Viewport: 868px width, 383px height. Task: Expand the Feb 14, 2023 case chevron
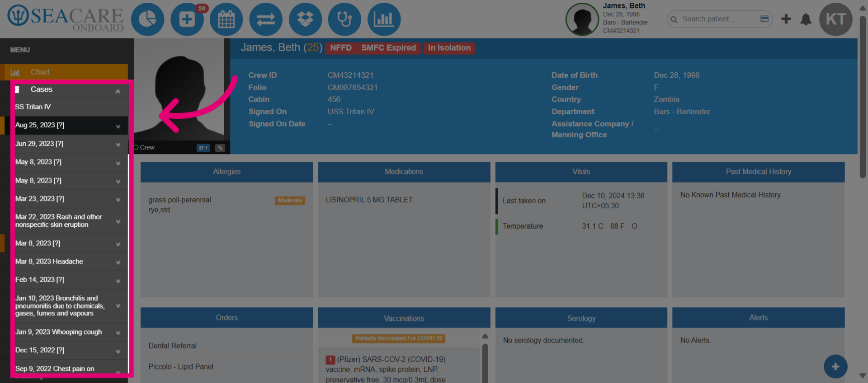tap(118, 281)
